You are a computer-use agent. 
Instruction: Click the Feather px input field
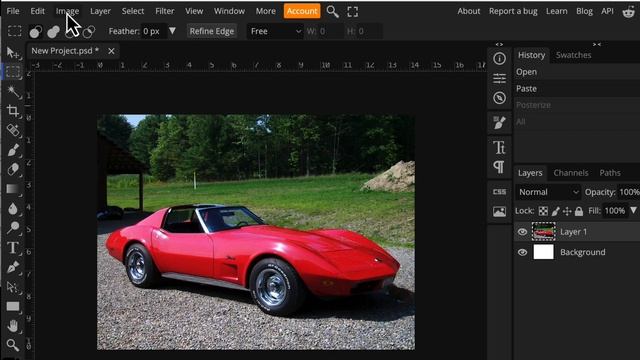point(153,31)
